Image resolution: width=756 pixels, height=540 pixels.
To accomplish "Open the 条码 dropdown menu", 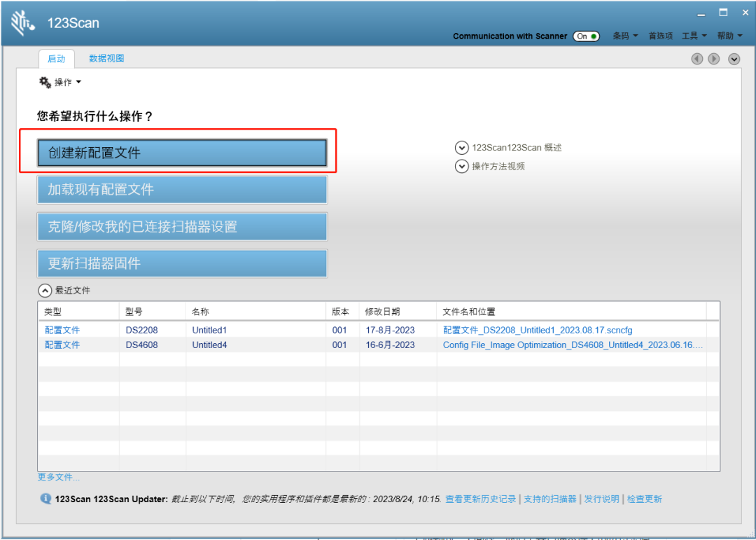I will (625, 36).
